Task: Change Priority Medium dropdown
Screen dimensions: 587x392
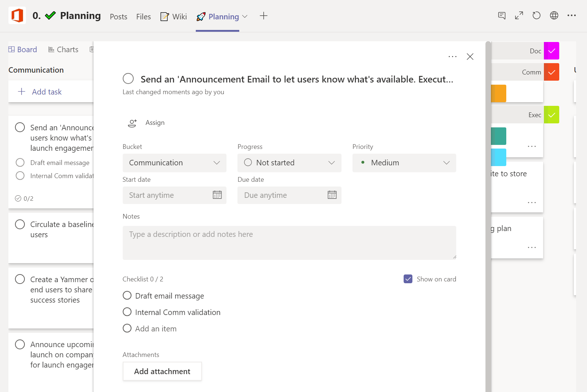Action: click(404, 163)
